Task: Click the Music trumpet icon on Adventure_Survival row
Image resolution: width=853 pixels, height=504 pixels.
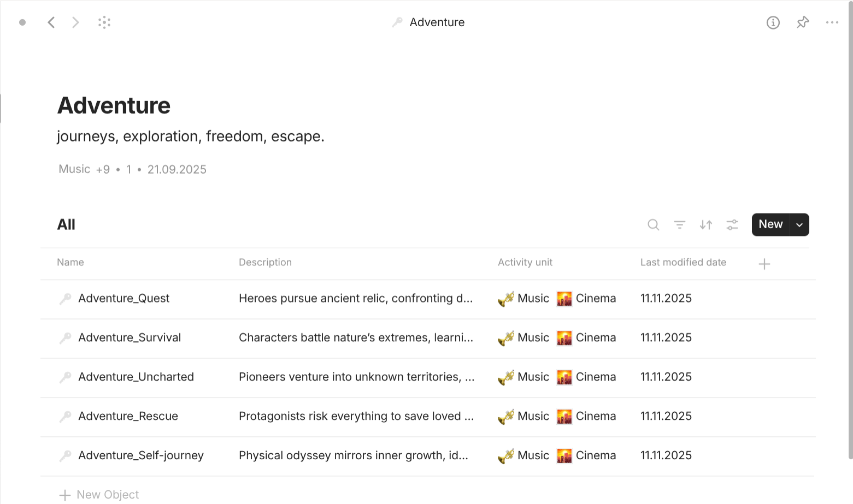Action: 505,337
